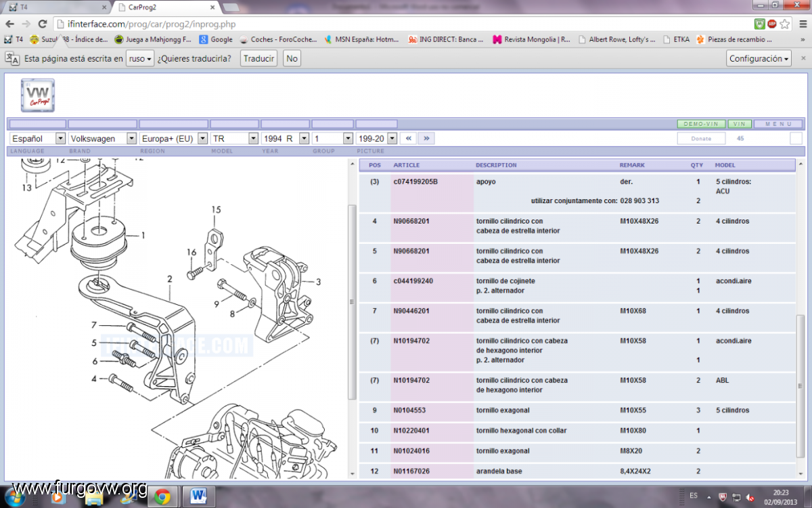The image size is (812, 508).
Task: Open the AdBlock (ABP) extension icon
Action: (x=772, y=24)
